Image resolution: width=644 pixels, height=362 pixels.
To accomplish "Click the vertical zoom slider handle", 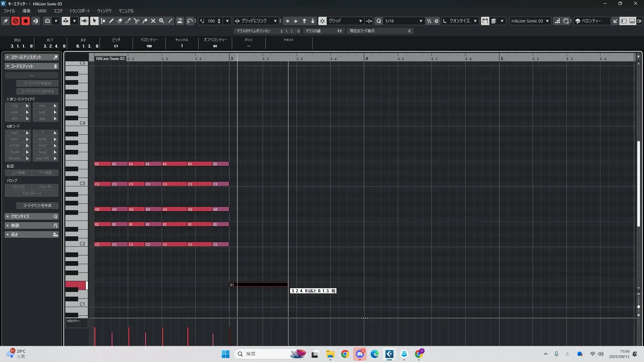I will click(638, 307).
